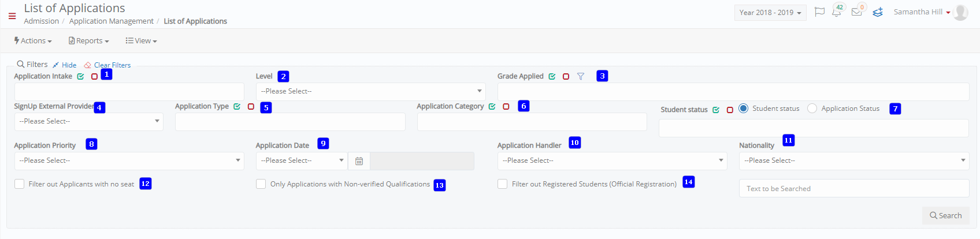
Task: Open the Nationality dropdown
Action: (x=854, y=161)
